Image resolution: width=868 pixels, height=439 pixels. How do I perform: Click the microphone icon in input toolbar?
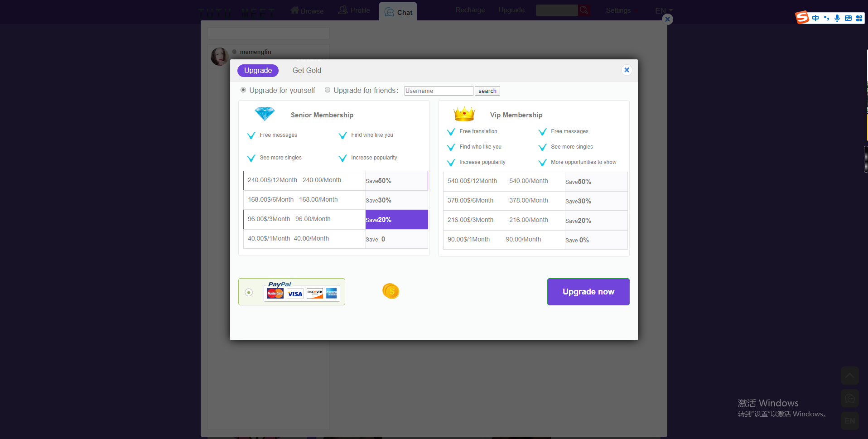point(837,18)
